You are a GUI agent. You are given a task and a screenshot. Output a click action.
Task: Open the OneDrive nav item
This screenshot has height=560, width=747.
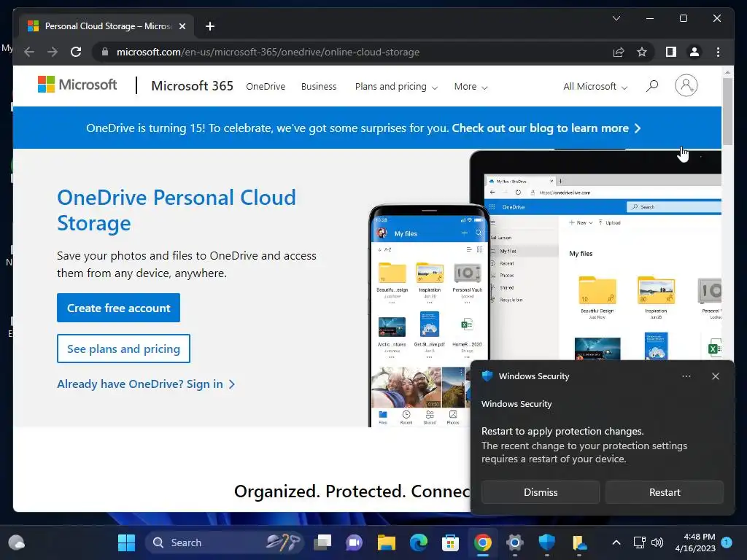click(x=266, y=86)
